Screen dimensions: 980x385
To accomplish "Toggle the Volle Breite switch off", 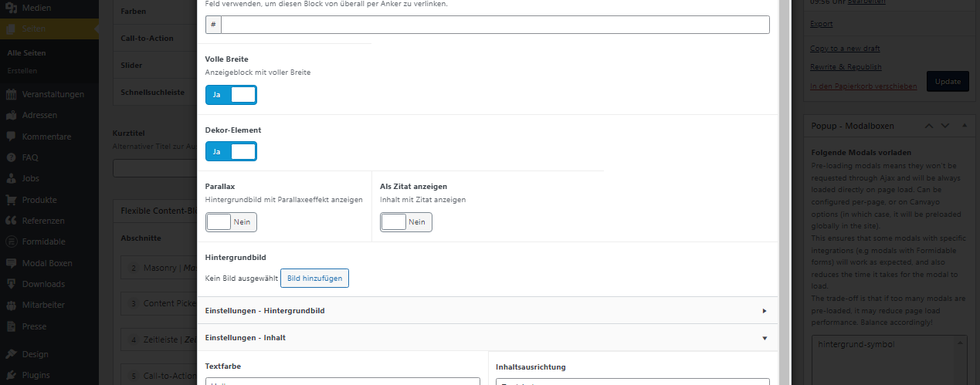I will 231,95.
